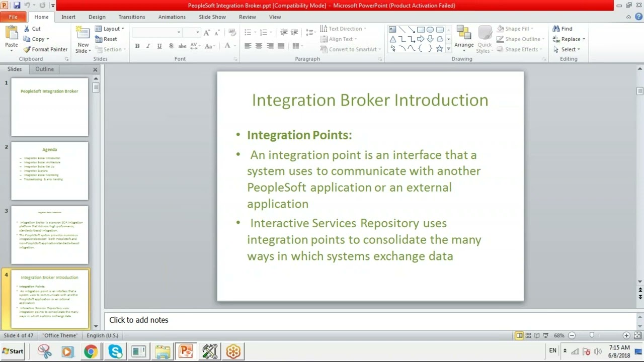Zoom in with the plus button
The image size is (644, 362).
626,335
